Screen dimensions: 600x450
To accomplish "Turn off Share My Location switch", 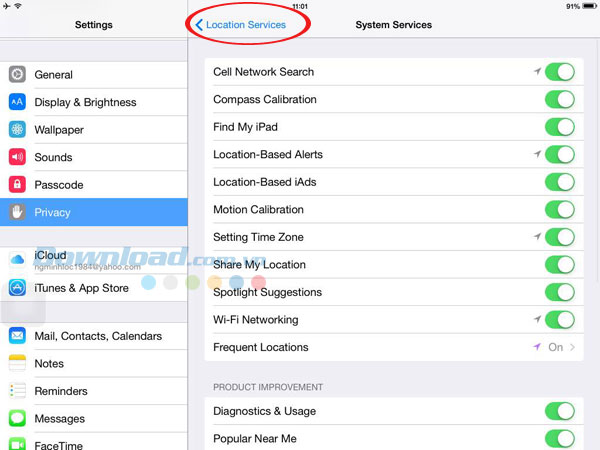I will [560, 265].
